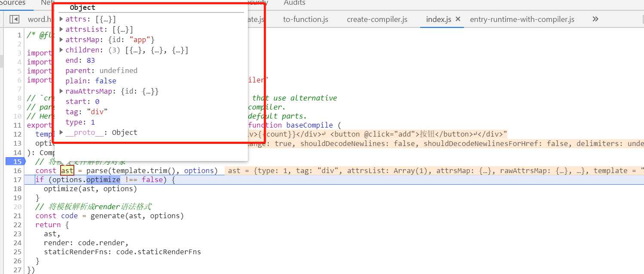Expand the attrs property in the Object popup

61,19
